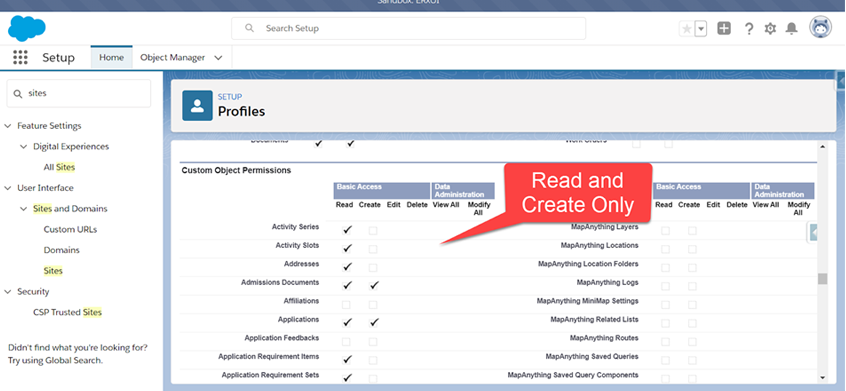The image size is (846, 391).
Task: Focus the Search Setup field
Action: click(x=408, y=28)
